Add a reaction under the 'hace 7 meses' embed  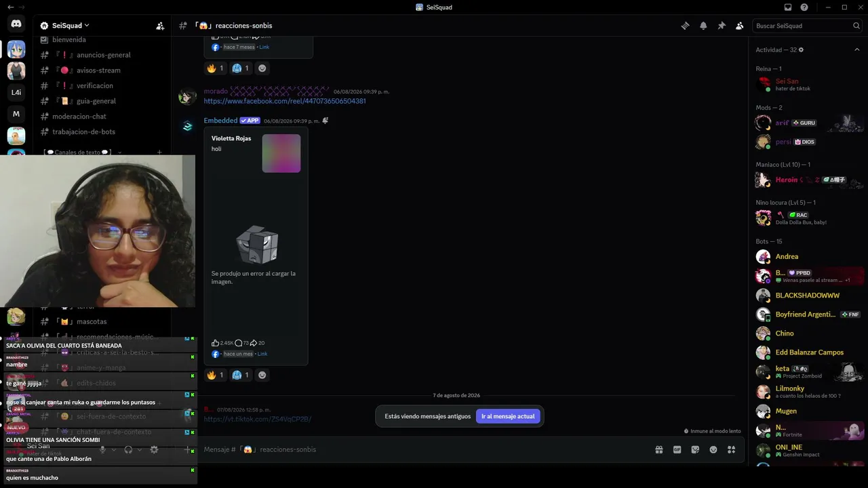point(262,68)
